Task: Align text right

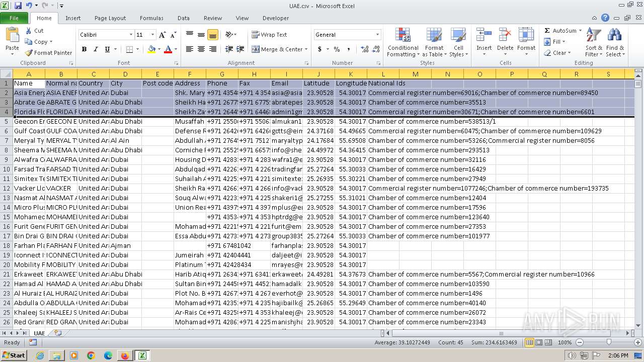Action: tap(213, 49)
